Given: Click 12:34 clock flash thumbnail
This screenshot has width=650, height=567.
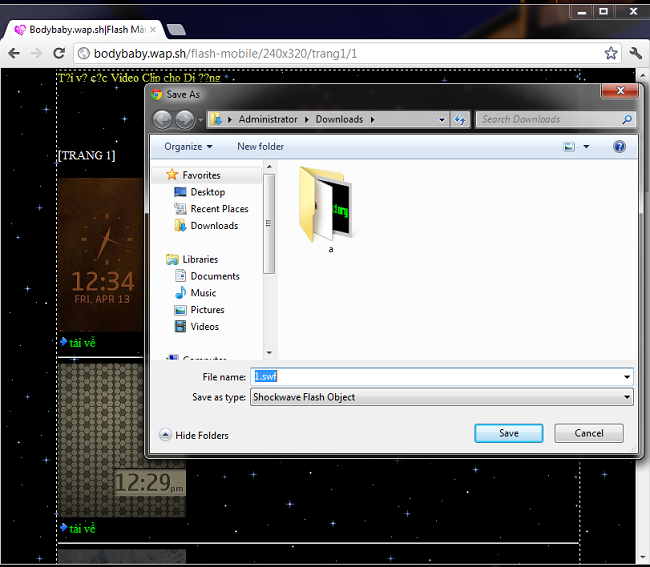Looking at the screenshot, I should 100,254.
